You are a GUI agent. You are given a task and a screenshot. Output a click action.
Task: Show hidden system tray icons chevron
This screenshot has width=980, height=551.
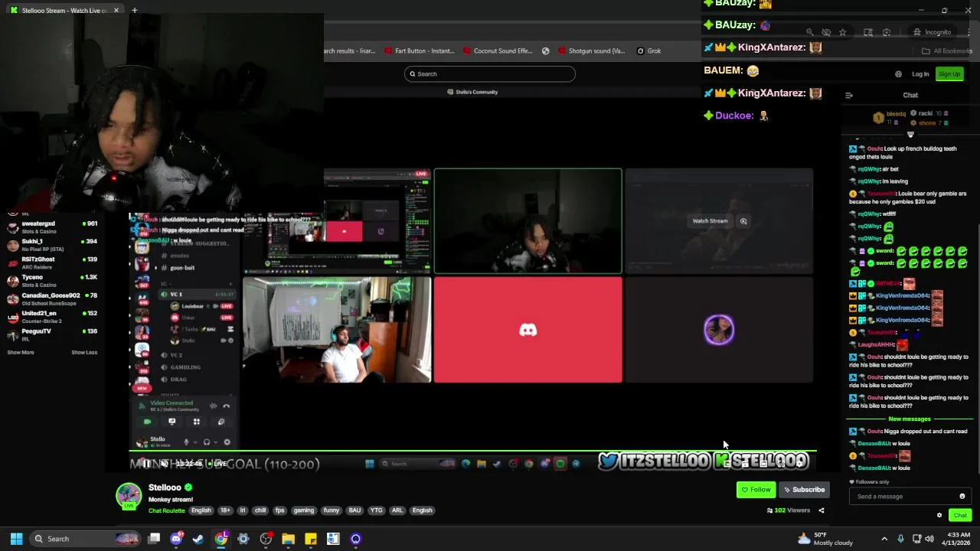point(884,539)
